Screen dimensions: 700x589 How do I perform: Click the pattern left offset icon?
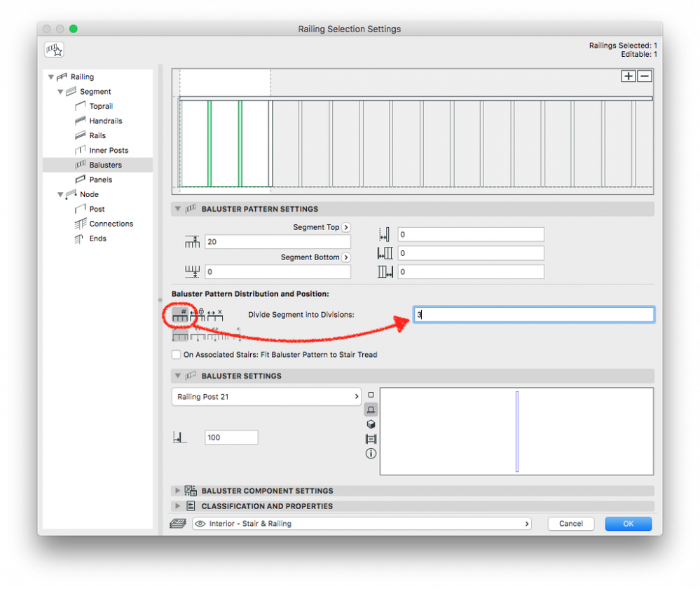(385, 253)
